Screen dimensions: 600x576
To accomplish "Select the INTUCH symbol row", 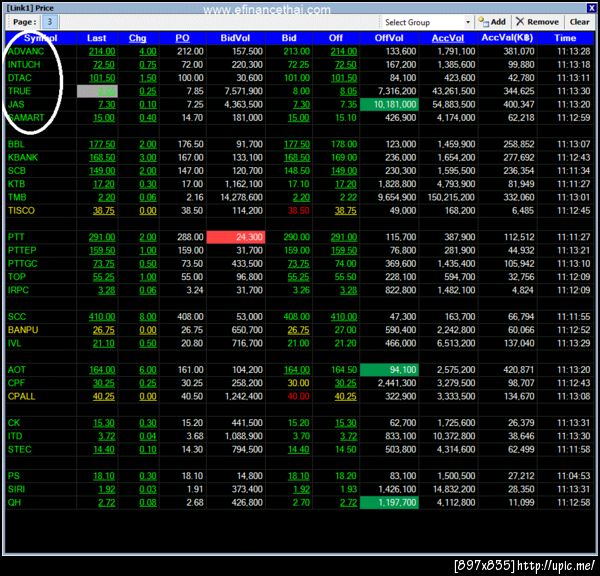I will click(x=300, y=65).
